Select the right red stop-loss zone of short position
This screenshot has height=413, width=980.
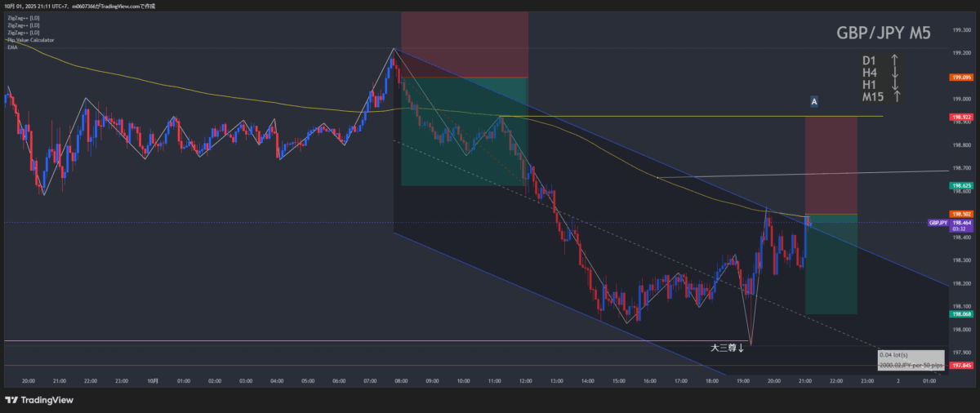[x=831, y=165]
